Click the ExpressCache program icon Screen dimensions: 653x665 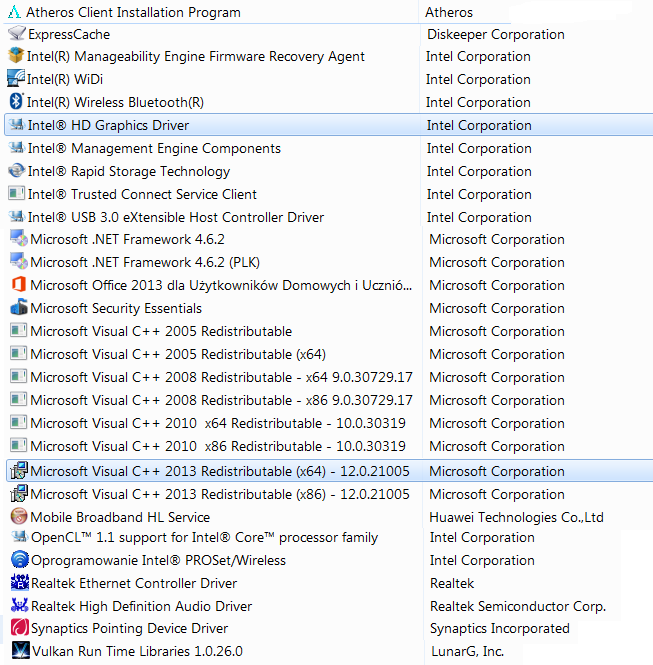(x=16, y=34)
